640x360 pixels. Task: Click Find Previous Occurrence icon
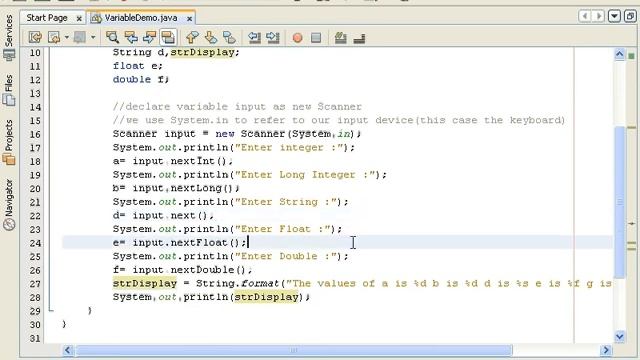tap(131, 38)
